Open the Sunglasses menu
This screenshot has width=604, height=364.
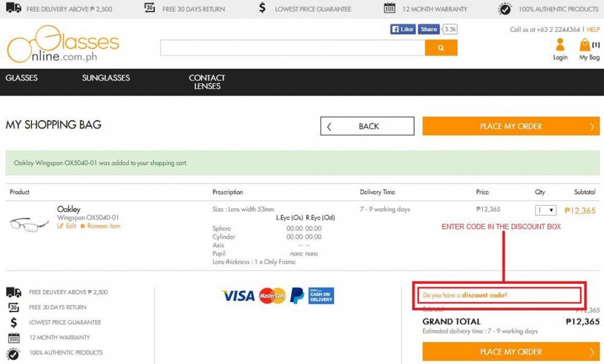106,78
